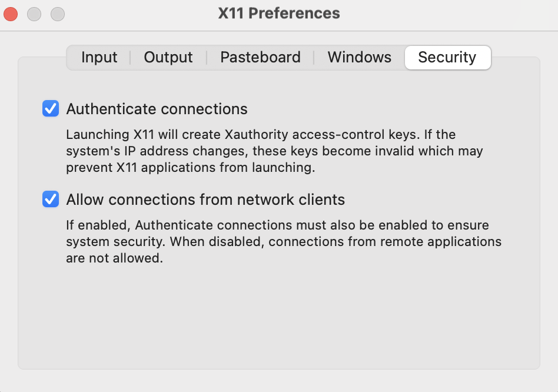Click the blue checkmark beside Authenticate connections

[x=51, y=109]
